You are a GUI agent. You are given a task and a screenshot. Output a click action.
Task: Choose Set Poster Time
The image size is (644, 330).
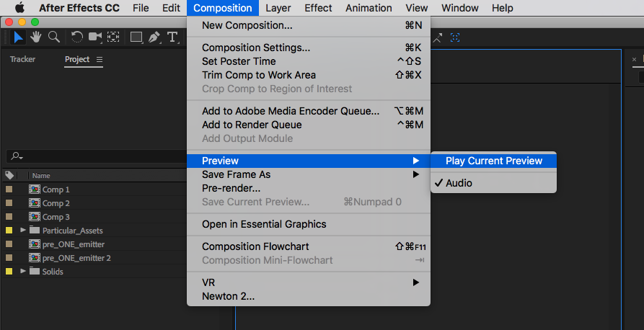[x=309, y=61]
